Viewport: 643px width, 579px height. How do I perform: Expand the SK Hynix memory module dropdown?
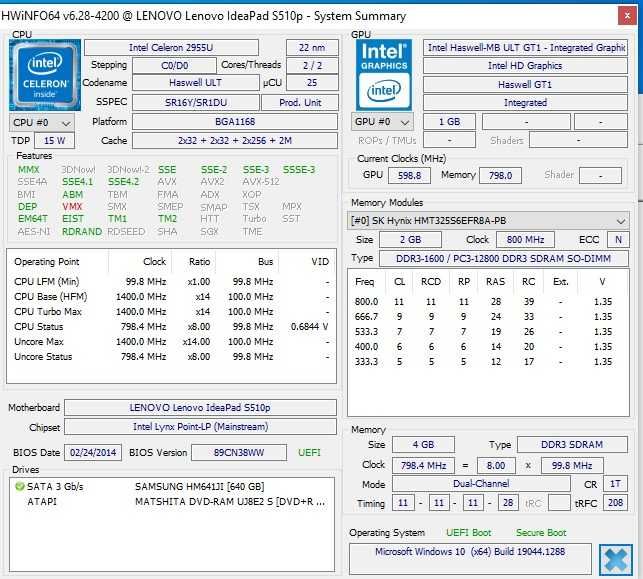[x=488, y=221]
